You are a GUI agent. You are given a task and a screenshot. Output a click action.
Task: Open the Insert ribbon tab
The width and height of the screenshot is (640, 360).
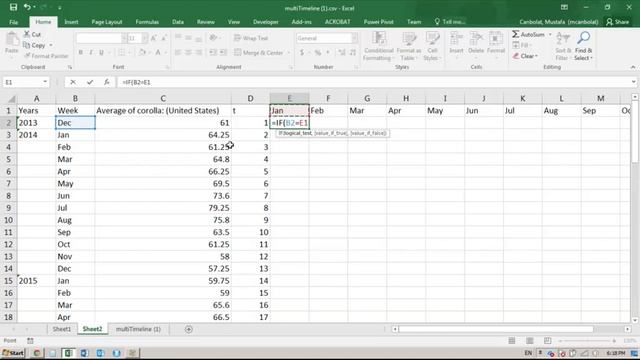pyautogui.click(x=71, y=22)
